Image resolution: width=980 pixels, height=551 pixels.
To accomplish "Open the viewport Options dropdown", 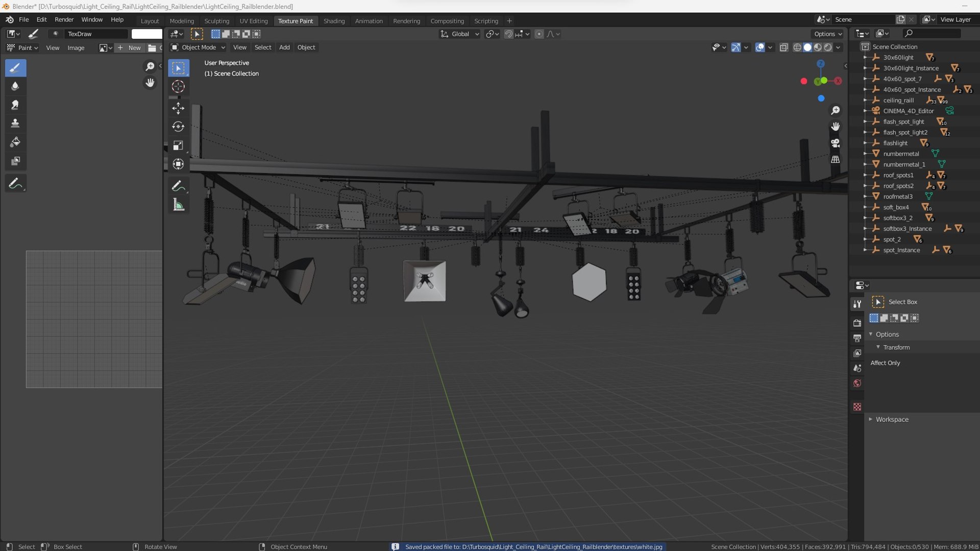I will (827, 34).
